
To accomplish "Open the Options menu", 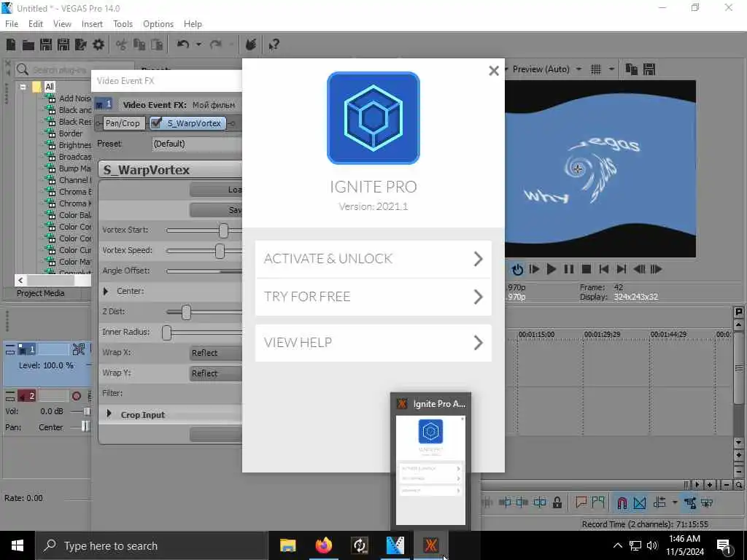I will coord(158,24).
